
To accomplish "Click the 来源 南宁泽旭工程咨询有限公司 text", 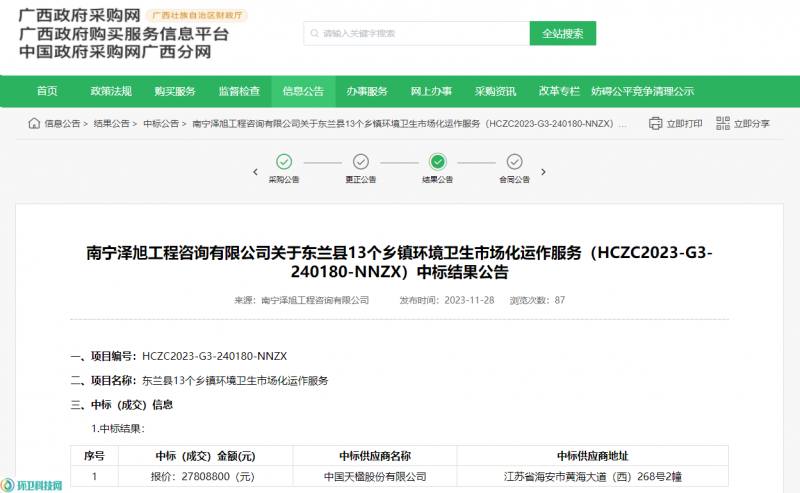I will 302,300.
